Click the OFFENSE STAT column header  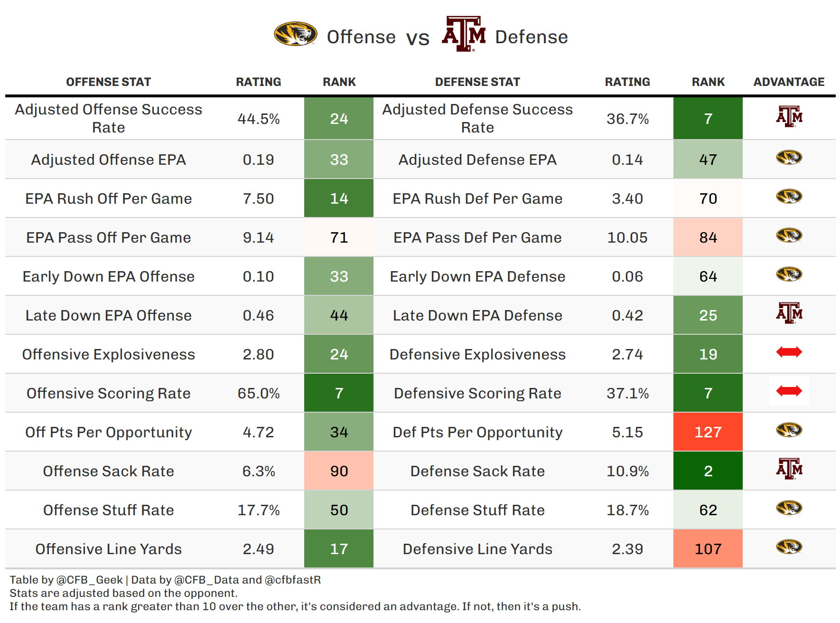(x=108, y=82)
